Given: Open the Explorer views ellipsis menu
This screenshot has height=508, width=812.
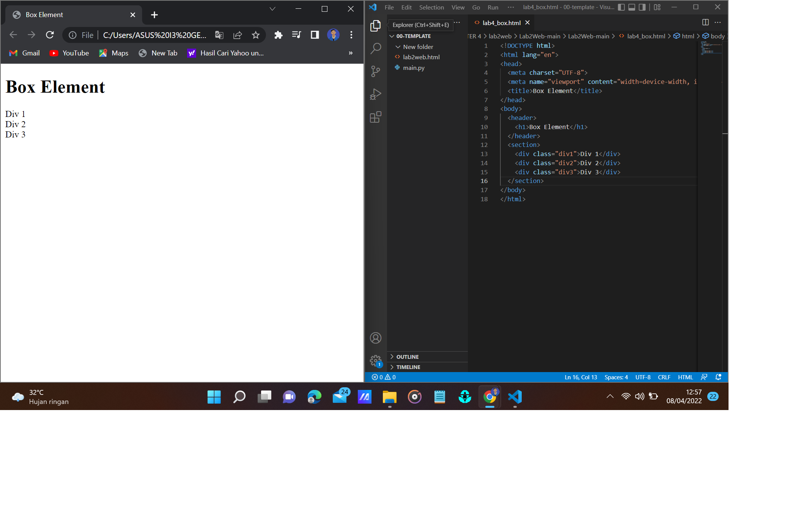Looking at the screenshot, I should [x=457, y=22].
